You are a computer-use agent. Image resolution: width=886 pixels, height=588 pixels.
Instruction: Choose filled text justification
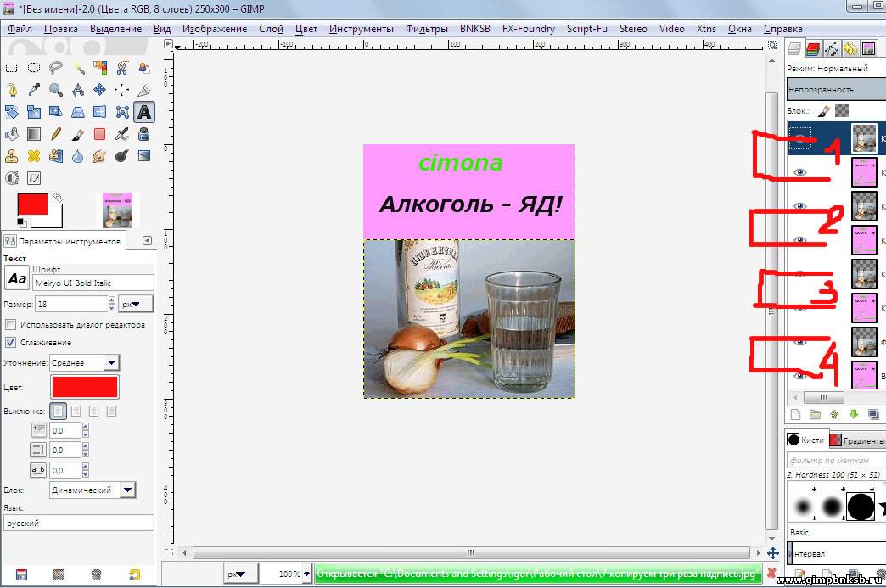112,411
